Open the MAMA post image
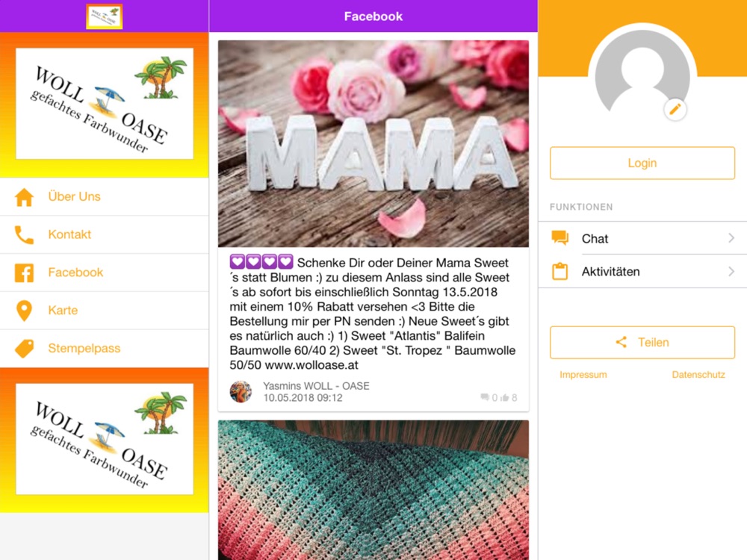 point(373,144)
